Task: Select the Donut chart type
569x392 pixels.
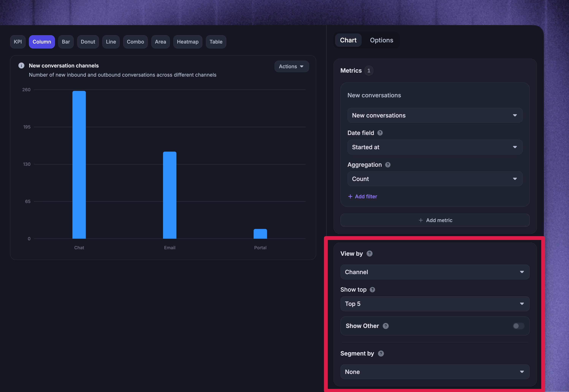Action: click(88, 42)
